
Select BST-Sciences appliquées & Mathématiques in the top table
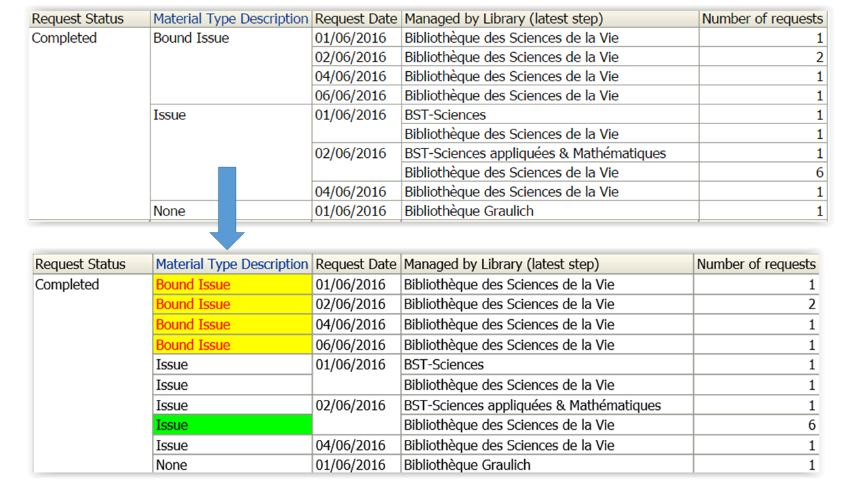550,153
